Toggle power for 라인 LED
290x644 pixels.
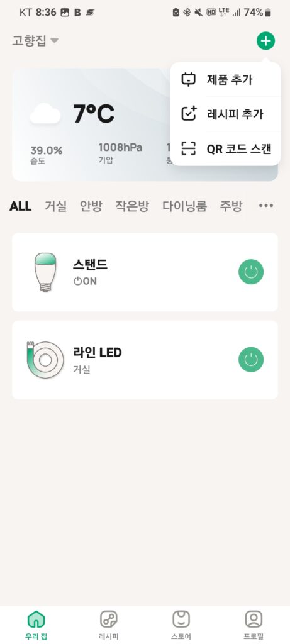pyautogui.click(x=251, y=359)
